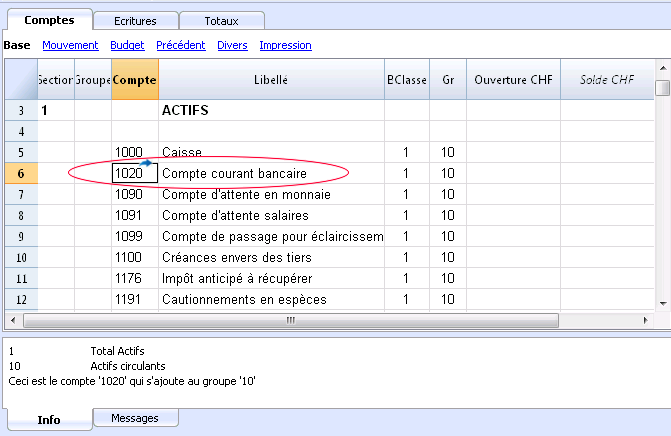The width and height of the screenshot is (671, 436).
Task: Select the account number 1191 cell
Action: click(x=135, y=299)
